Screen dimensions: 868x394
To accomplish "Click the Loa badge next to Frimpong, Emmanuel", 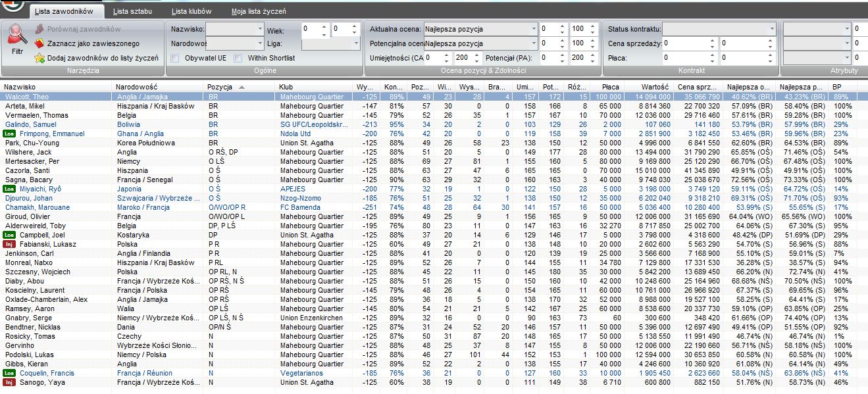I will pyautogui.click(x=9, y=134).
